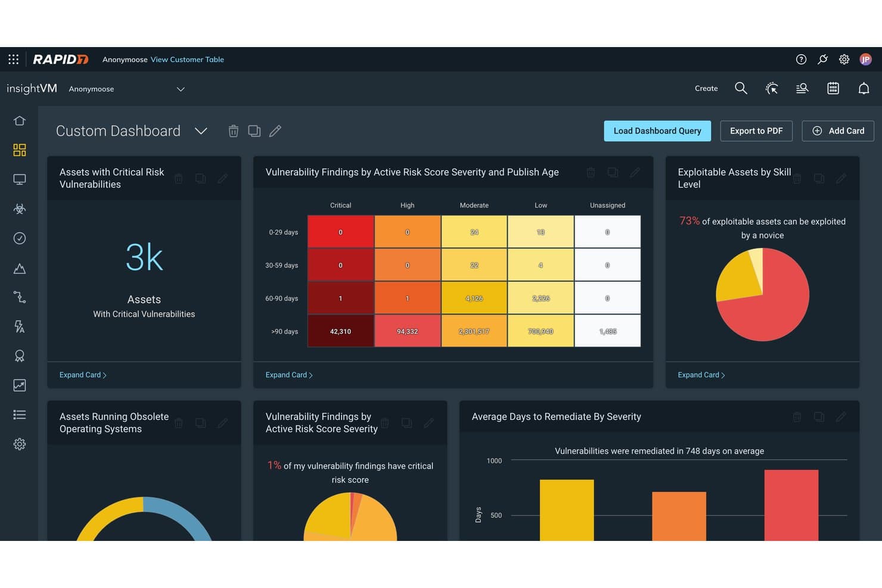This screenshot has width=882, height=588.
Task: Edit the Assets Running Obsolete Operating Systems card
Action: pos(222,423)
